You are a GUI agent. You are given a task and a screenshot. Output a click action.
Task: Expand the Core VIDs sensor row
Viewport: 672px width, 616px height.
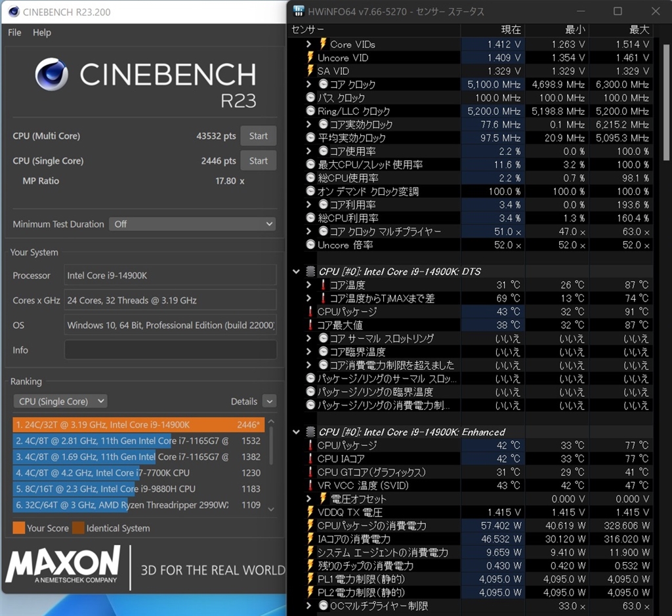(309, 45)
